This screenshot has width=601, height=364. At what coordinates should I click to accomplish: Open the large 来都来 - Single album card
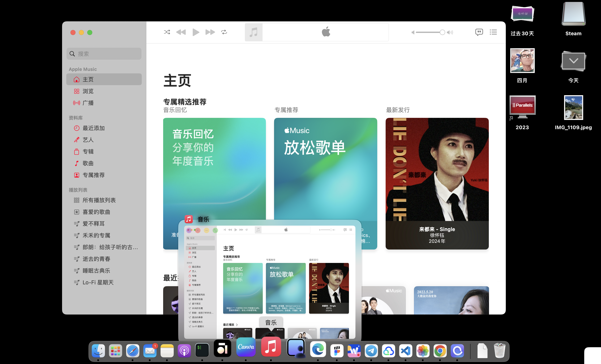tap(437, 183)
